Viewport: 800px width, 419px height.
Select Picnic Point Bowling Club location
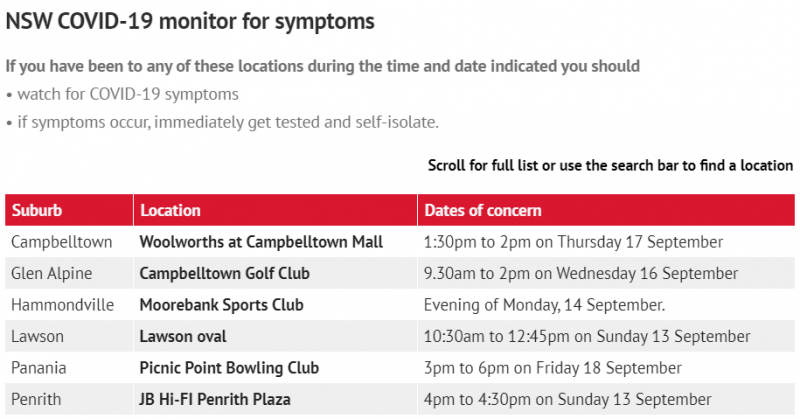pos(229,368)
